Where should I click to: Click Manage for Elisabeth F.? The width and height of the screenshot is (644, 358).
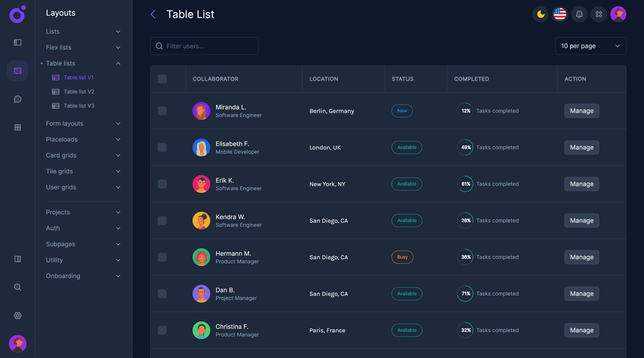click(x=581, y=147)
